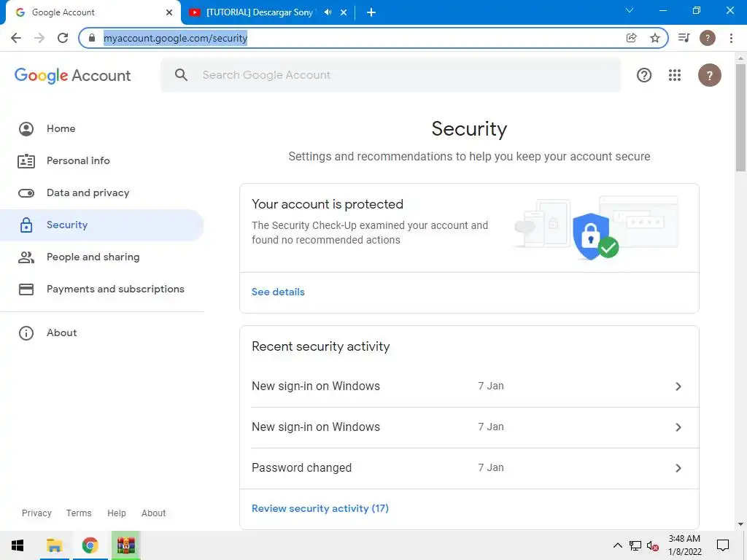Open a new browser tab

pos(371,12)
